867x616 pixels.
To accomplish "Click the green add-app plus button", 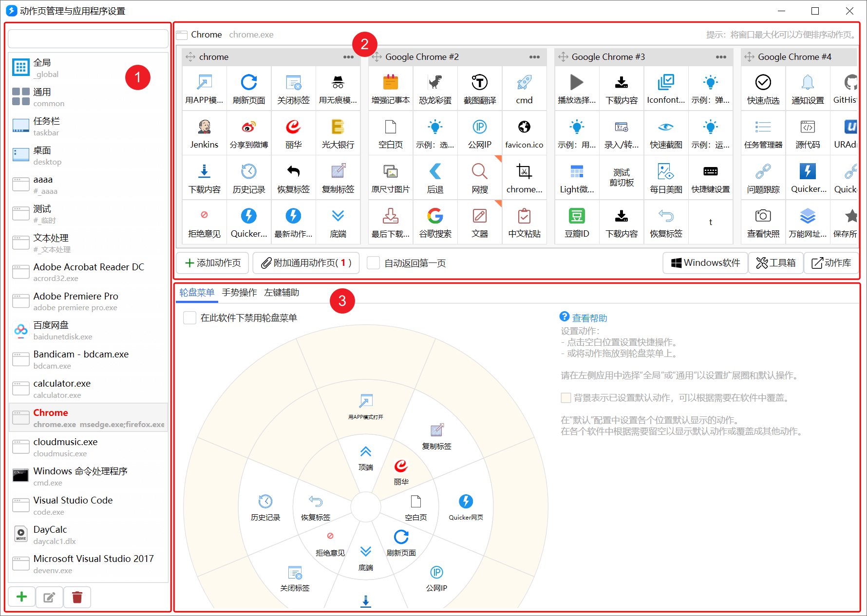I will (21, 597).
